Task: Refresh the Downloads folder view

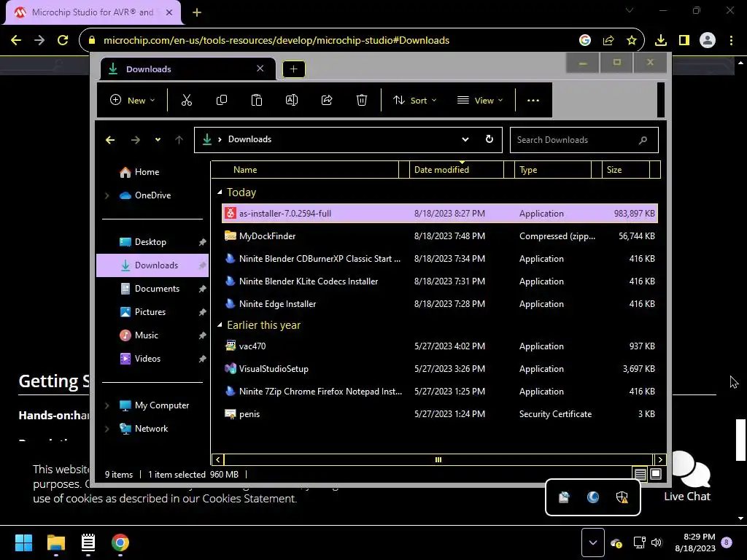Action: [x=489, y=139]
